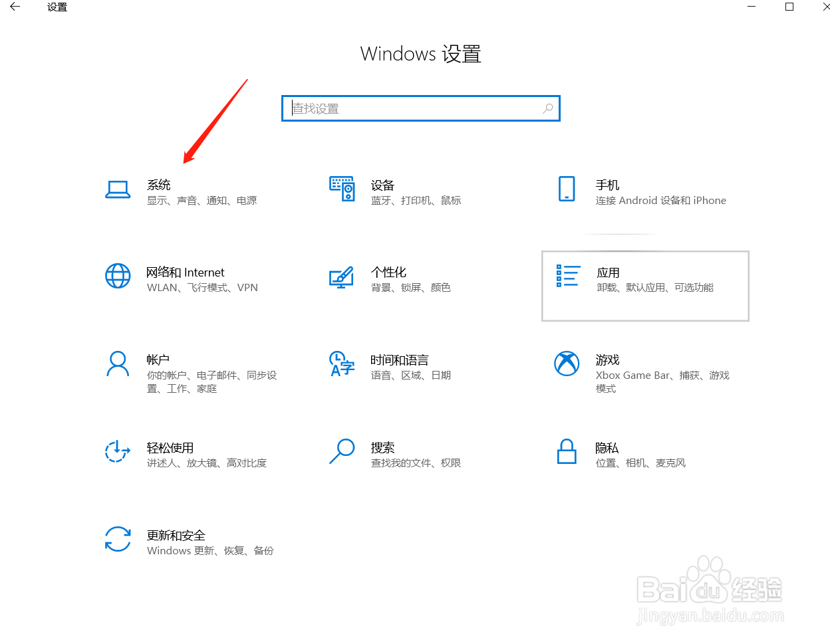This screenshot has height=644, width=830.
Task: Open the 应用 list icon
Action: (568, 276)
